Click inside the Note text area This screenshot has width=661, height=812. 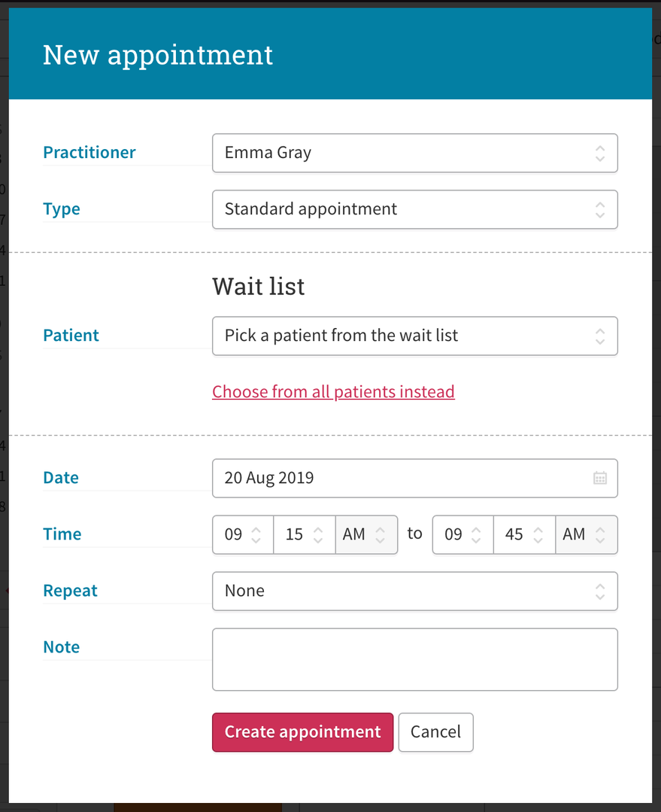click(414, 658)
